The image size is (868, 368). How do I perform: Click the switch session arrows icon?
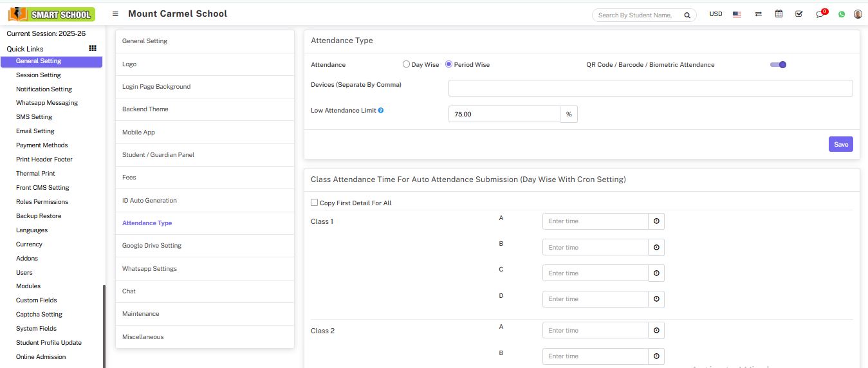[x=759, y=14]
